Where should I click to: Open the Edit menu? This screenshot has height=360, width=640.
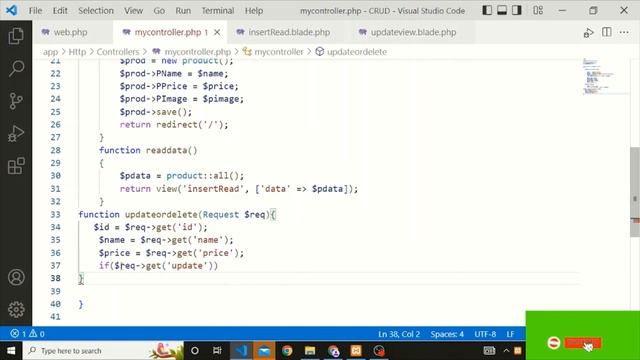pyautogui.click(x=60, y=11)
